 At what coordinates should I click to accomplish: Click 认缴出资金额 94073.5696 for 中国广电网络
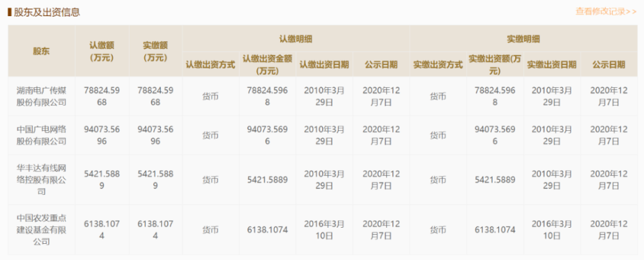267,135
